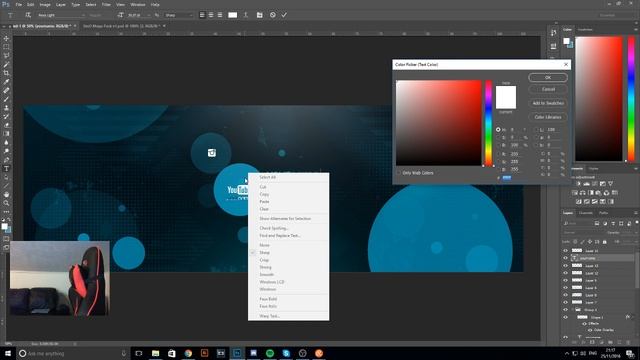Screen dimensions: 640x360
Task: Select the Gradient tool
Action: pyautogui.click(x=6, y=133)
